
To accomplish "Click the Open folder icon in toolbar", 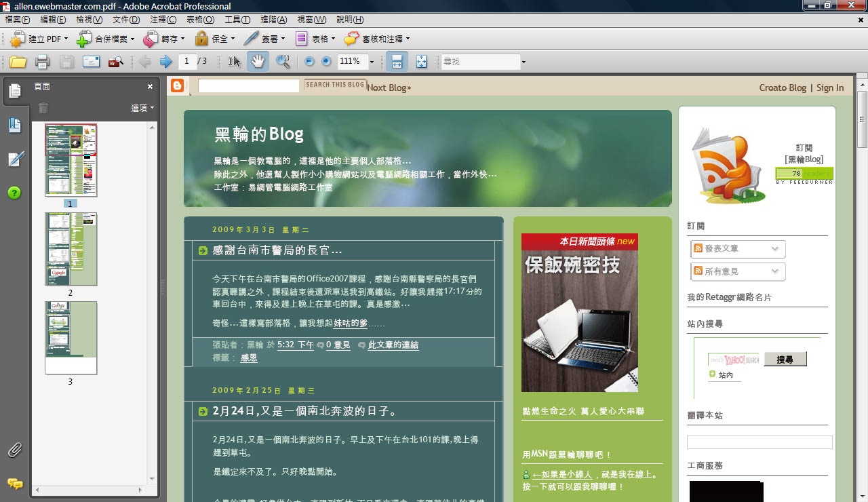I will pos(18,62).
